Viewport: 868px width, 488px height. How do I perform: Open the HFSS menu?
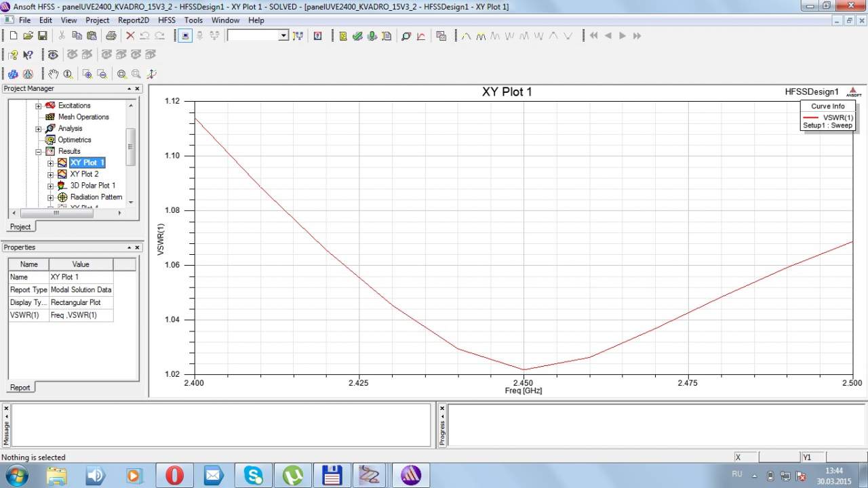point(167,20)
